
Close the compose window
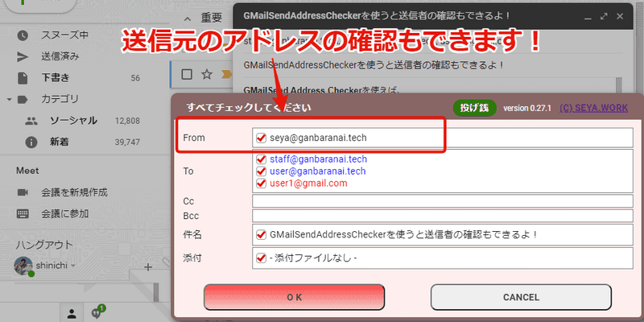point(620,16)
